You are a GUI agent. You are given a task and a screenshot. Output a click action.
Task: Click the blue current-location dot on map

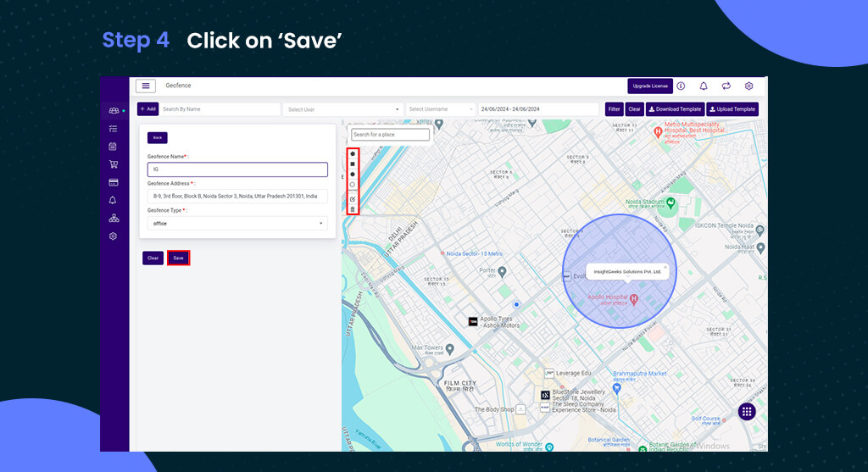click(516, 304)
